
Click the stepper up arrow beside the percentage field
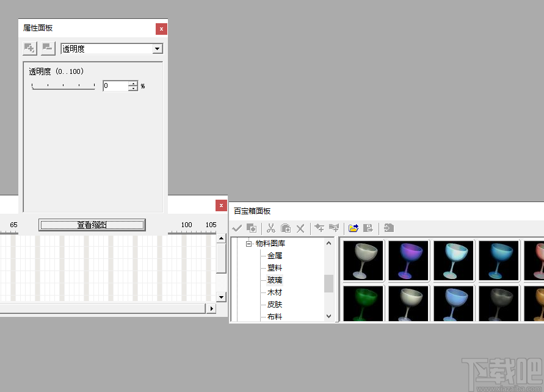pyautogui.click(x=133, y=83)
